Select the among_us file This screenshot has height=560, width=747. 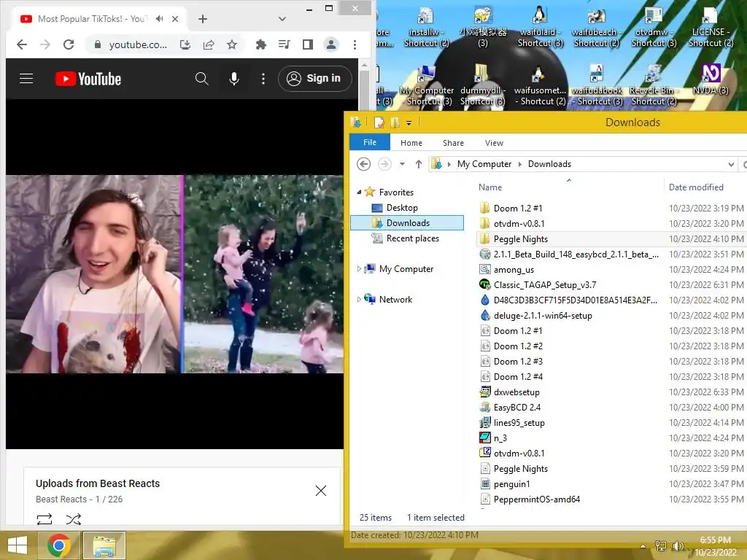pos(514,270)
